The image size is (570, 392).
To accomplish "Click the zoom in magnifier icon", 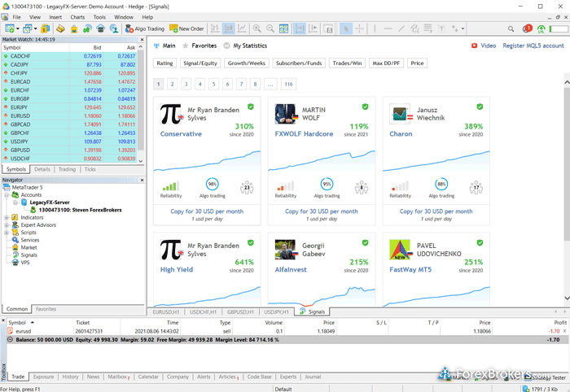I will (257, 28).
